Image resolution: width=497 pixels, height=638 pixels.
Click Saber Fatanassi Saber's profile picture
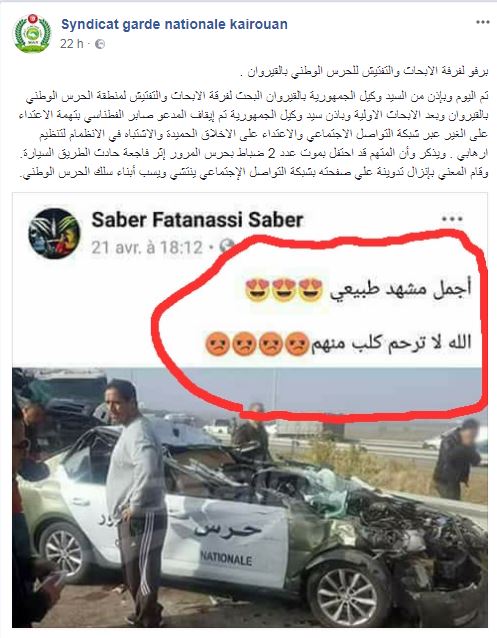[x=54, y=234]
